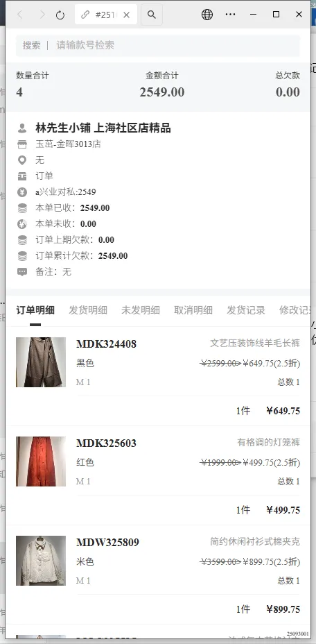Image resolution: width=316 pixels, height=644 pixels.
Task: Switch to the 未发明细 tab
Action: click(x=141, y=310)
